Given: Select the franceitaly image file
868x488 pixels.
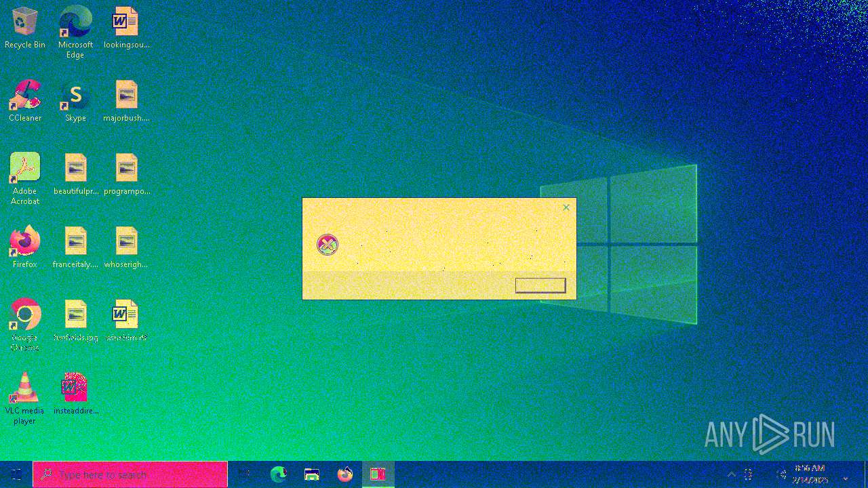Looking at the screenshot, I should tap(75, 248).
